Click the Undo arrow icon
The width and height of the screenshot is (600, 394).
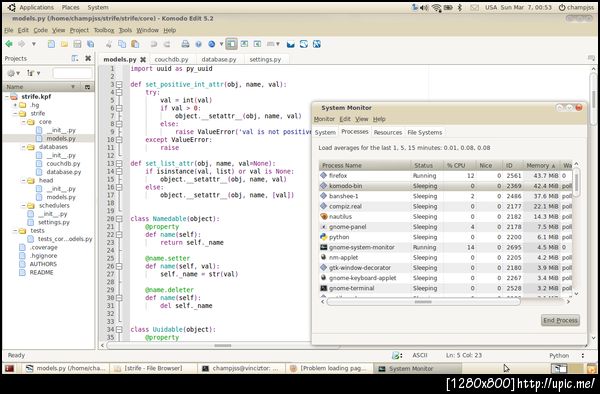154,44
